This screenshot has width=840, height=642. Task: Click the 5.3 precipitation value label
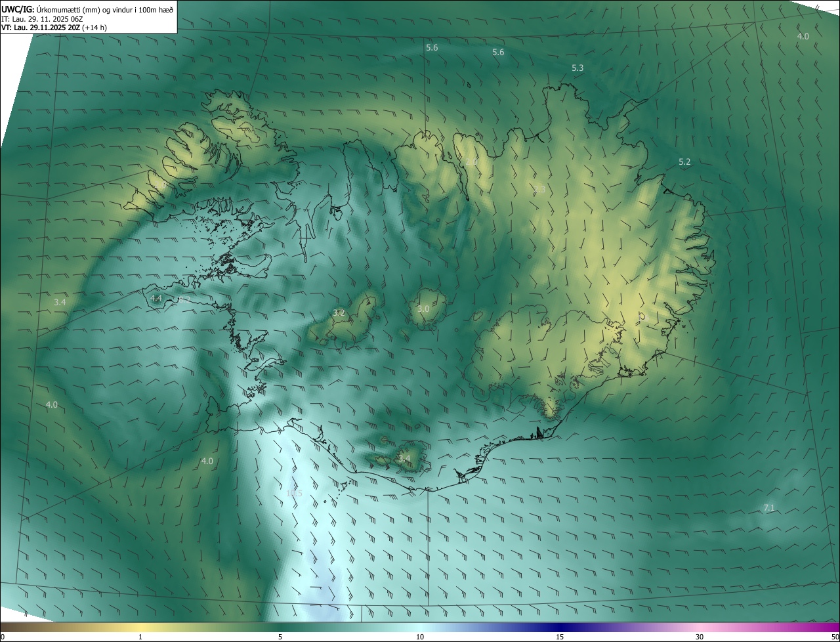577,68
